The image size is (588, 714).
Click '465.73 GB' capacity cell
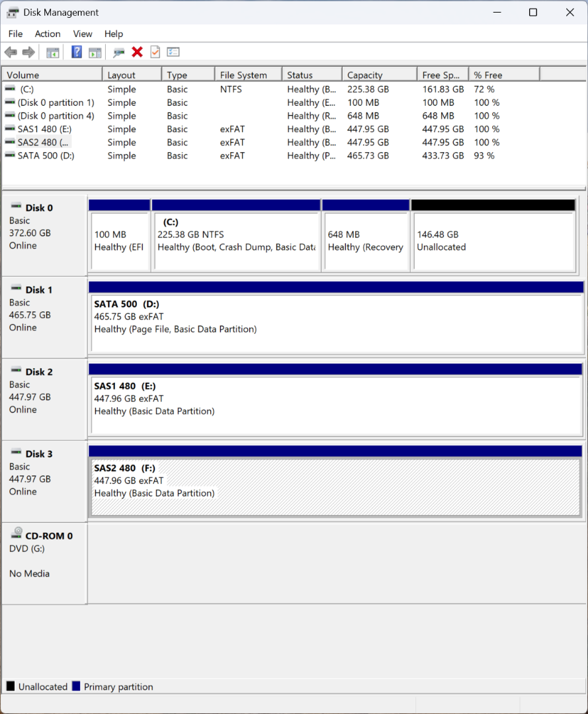point(368,155)
